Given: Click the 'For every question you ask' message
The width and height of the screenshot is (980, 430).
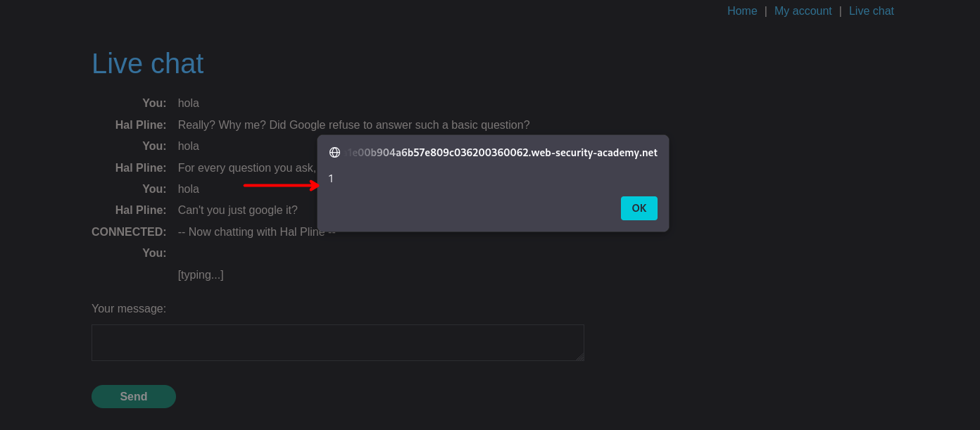Looking at the screenshot, I should pos(246,167).
